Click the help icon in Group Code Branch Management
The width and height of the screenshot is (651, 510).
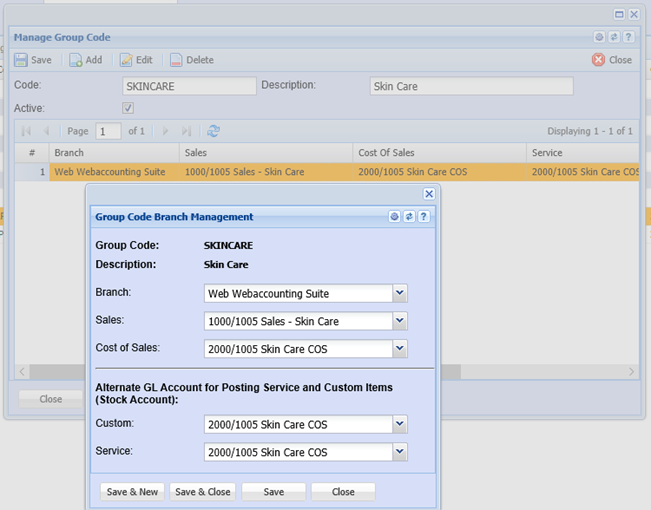[x=424, y=216]
